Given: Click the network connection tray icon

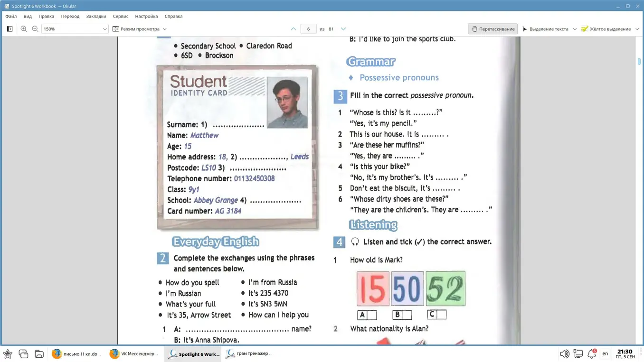Looking at the screenshot, I should (x=578, y=353).
